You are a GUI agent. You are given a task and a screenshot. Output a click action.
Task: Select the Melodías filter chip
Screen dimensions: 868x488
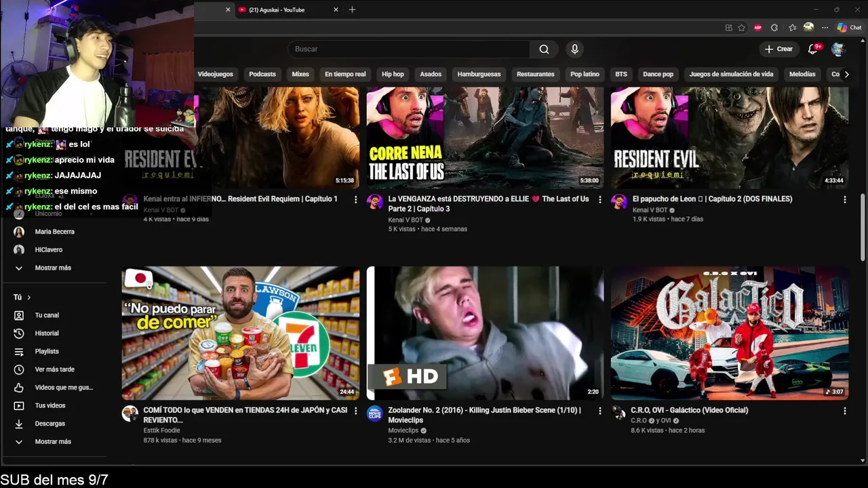click(802, 74)
